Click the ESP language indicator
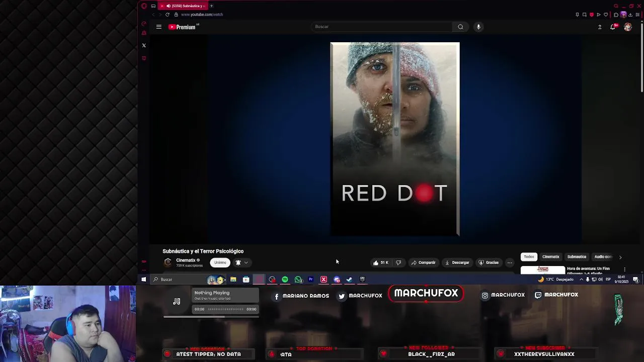 [x=608, y=280]
